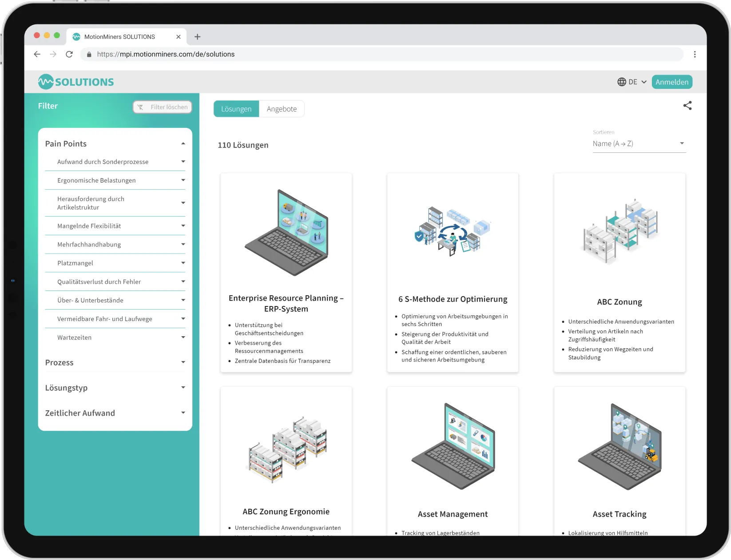Image resolution: width=731 pixels, height=560 pixels.
Task: Navigate back with the browser back arrow
Action: click(37, 54)
